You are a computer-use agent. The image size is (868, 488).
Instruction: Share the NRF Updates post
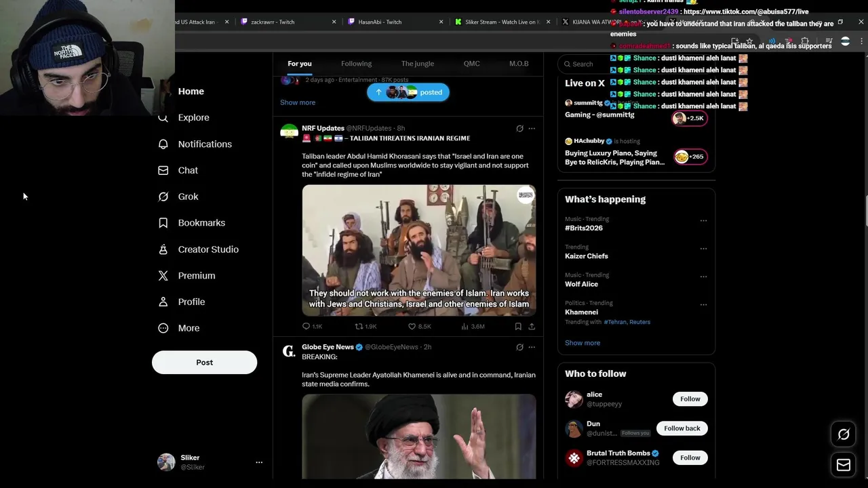click(x=532, y=327)
